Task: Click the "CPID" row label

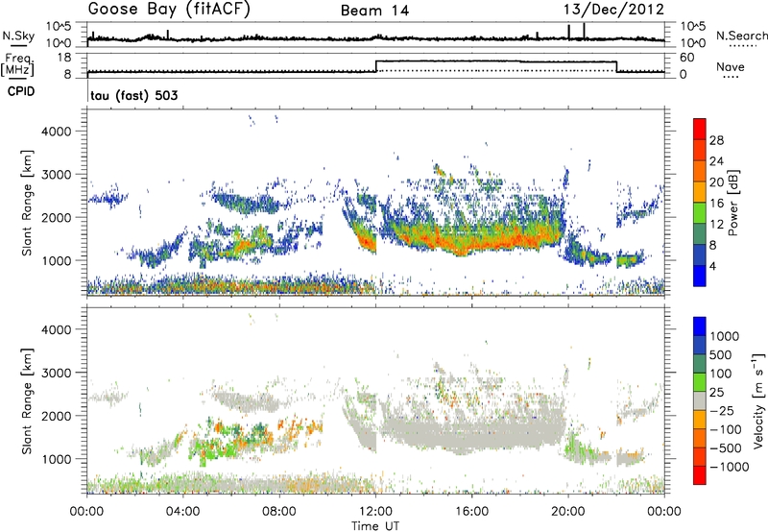Action: (21, 91)
